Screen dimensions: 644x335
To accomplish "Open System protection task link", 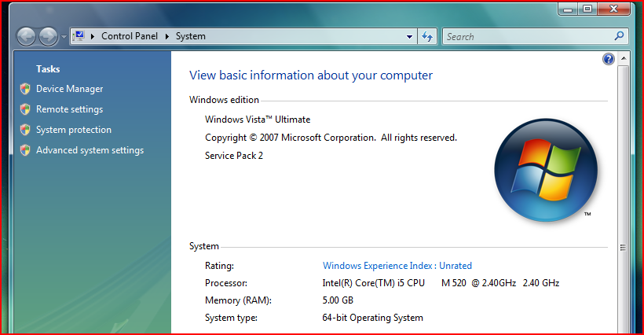I will pyautogui.click(x=74, y=130).
